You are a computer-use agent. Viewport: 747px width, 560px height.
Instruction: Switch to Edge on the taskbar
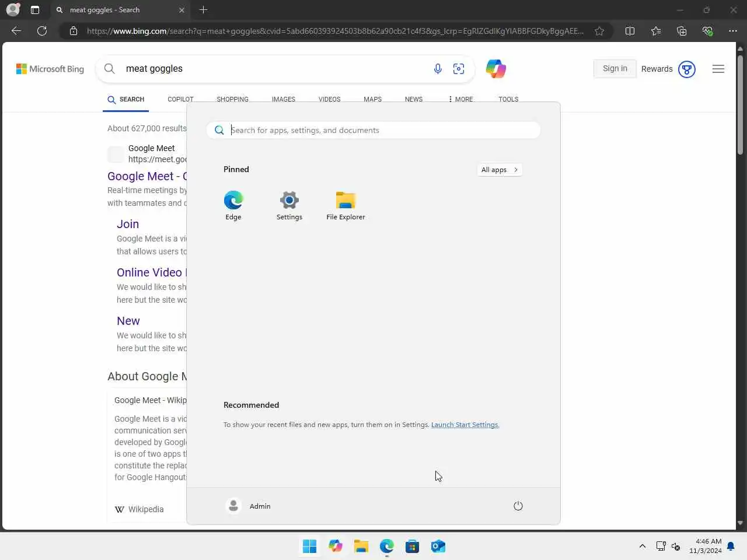point(387,546)
